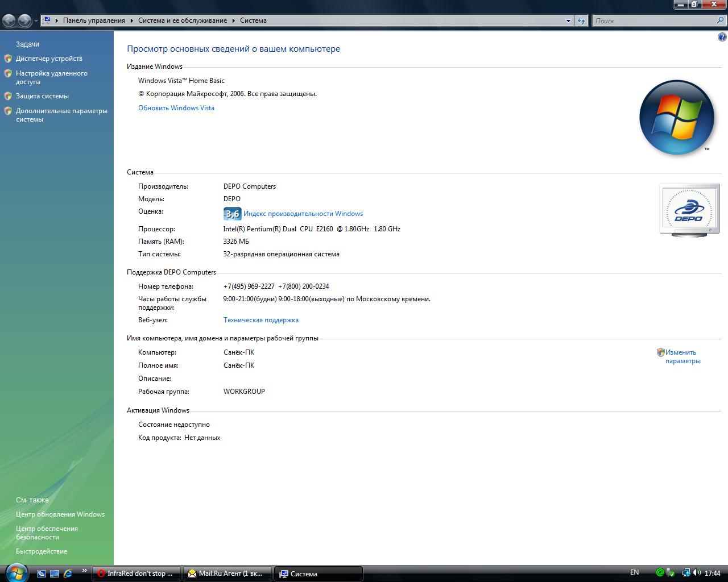The height and width of the screenshot is (582, 728).
Task: Click shield icon beside Настройка удаленного доступа
Action: [x=8, y=73]
